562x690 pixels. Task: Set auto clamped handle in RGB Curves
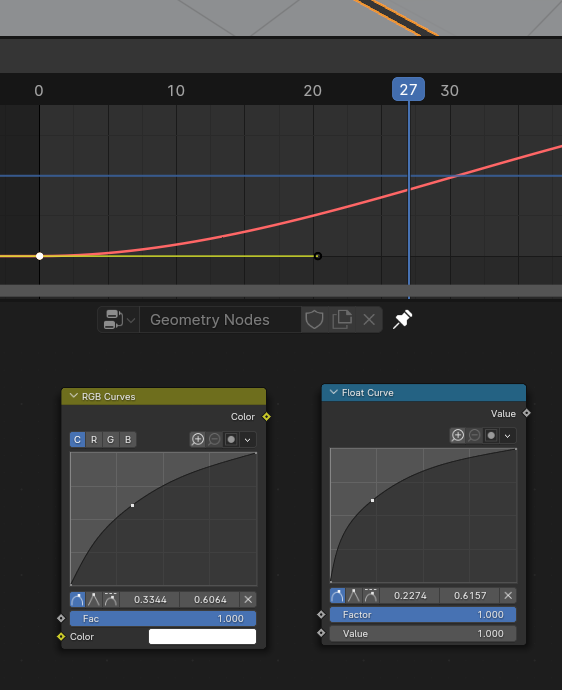(x=110, y=599)
